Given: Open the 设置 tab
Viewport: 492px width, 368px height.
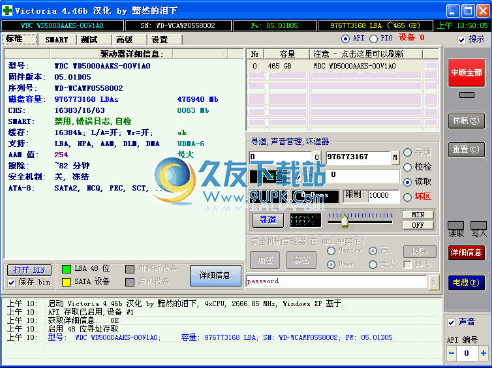Looking at the screenshot, I should pyautogui.click(x=160, y=40).
